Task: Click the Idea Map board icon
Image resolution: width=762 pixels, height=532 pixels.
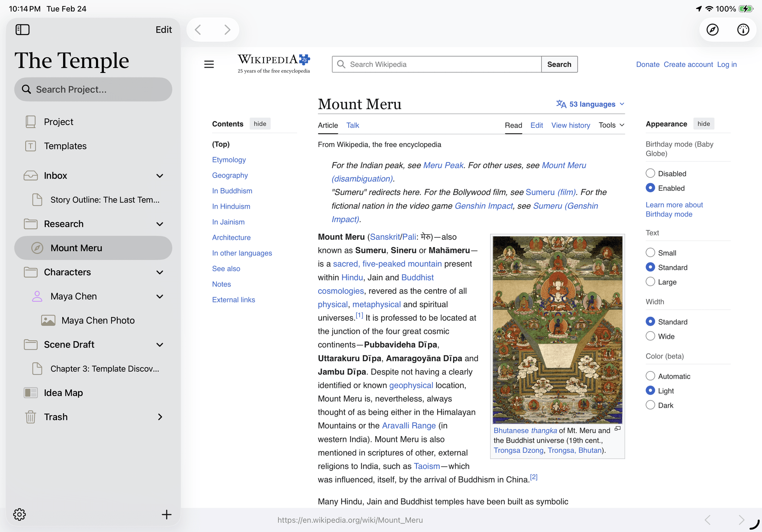Action: (x=31, y=393)
